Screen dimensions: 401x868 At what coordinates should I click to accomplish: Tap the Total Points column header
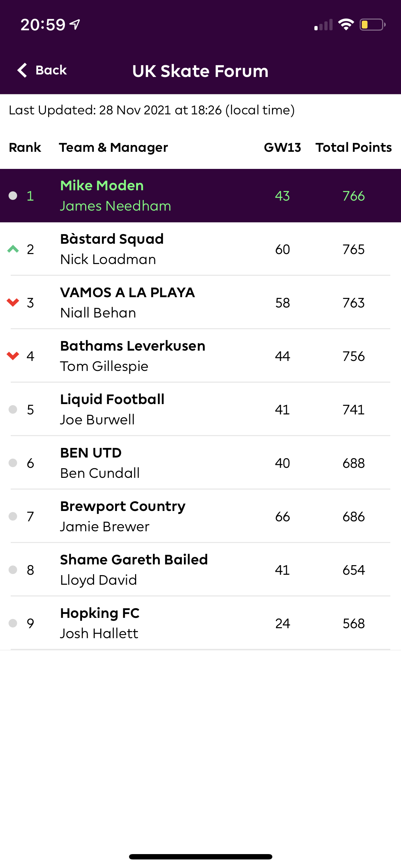(353, 148)
